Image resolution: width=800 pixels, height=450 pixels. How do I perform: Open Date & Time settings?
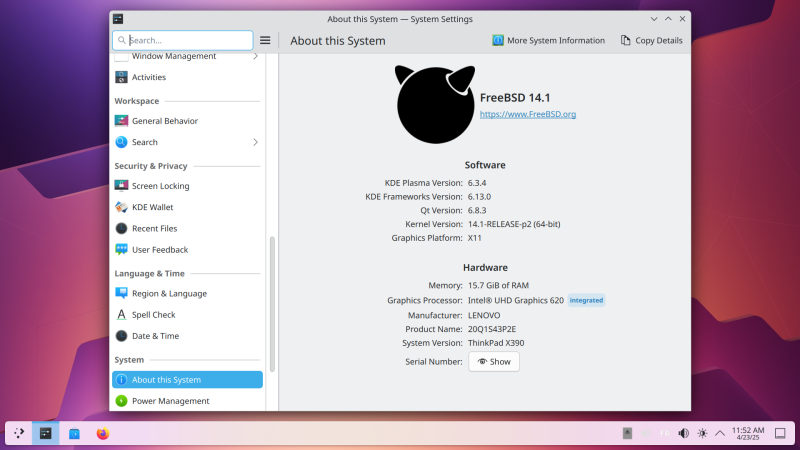coord(187,336)
